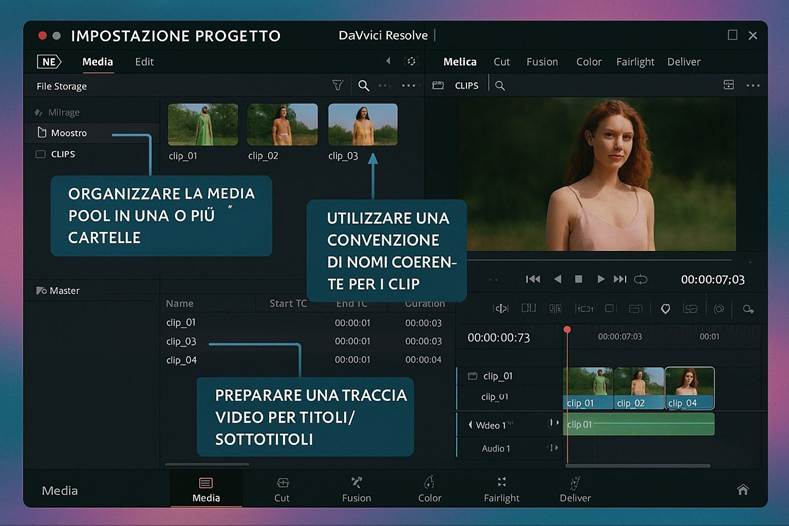The width and height of the screenshot is (789, 526).
Task: Select the clip_02 thumbnail in media pool
Action: coord(282,125)
